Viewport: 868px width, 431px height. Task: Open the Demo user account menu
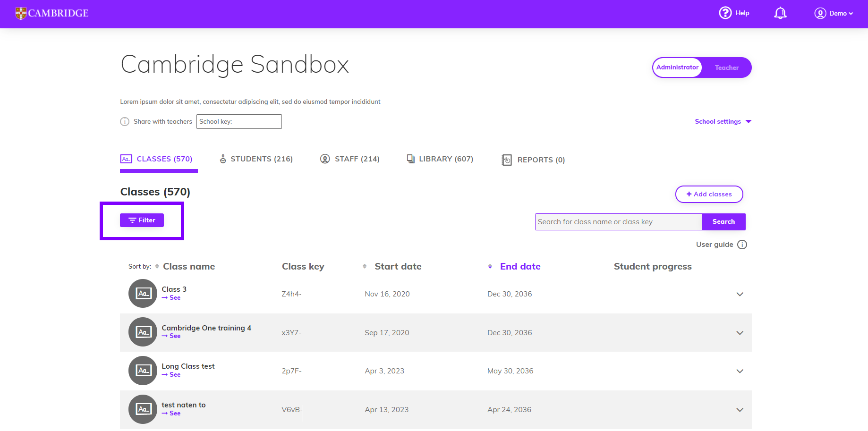[x=834, y=13]
